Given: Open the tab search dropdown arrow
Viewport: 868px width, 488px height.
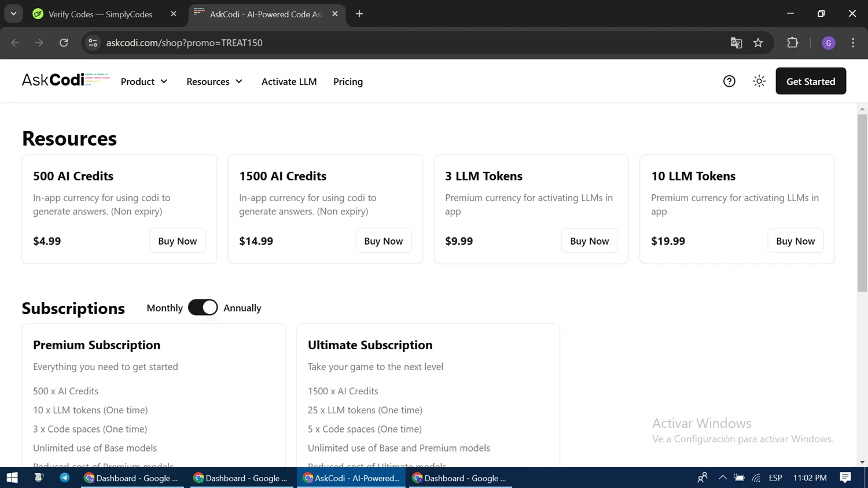Looking at the screenshot, I should coord(13,14).
